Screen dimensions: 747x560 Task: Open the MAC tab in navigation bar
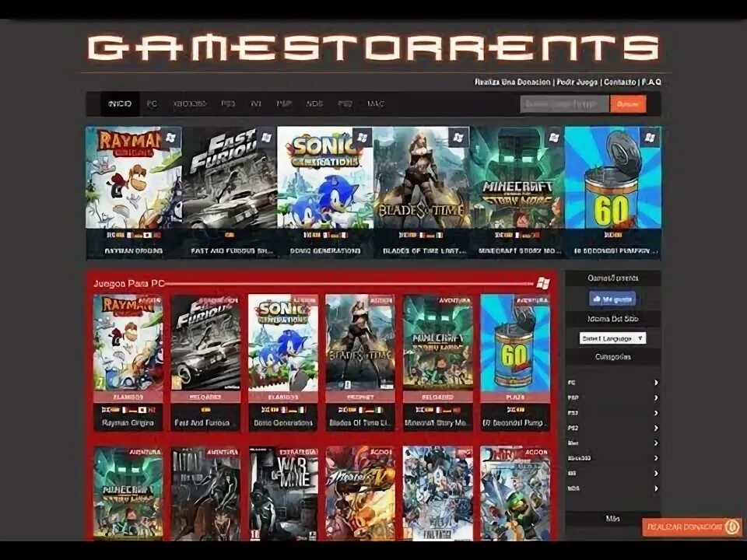(375, 103)
